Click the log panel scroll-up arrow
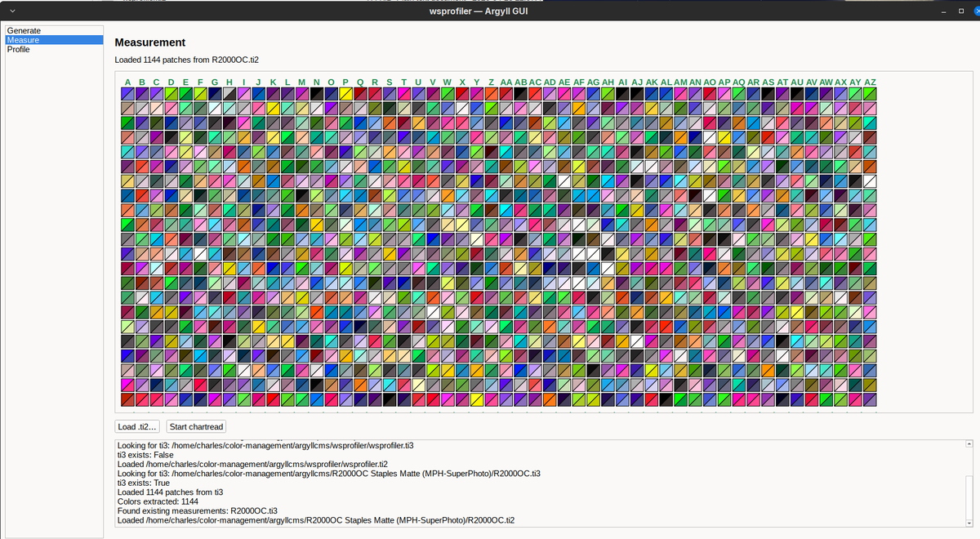The height and width of the screenshot is (539, 980). (969, 444)
